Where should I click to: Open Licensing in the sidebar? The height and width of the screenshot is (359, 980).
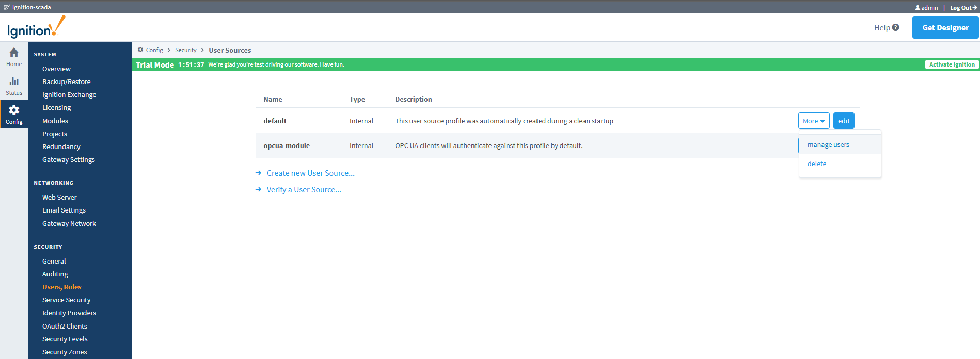click(56, 107)
